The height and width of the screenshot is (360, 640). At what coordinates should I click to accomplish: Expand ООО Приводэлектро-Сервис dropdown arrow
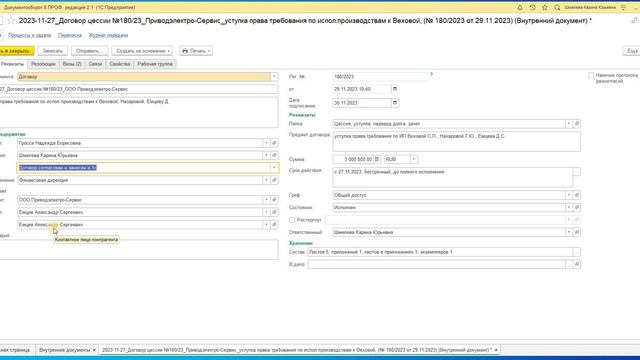point(266,200)
